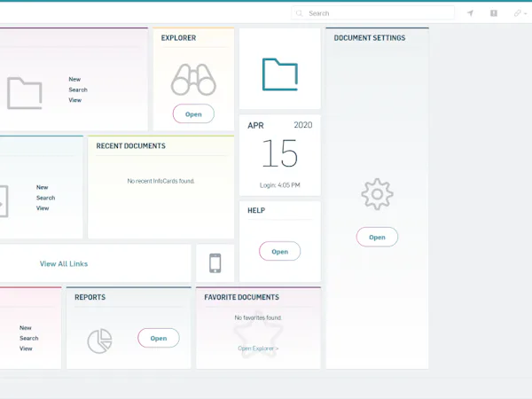Click the Help heading
This screenshot has height=399, width=532.
[x=256, y=210]
